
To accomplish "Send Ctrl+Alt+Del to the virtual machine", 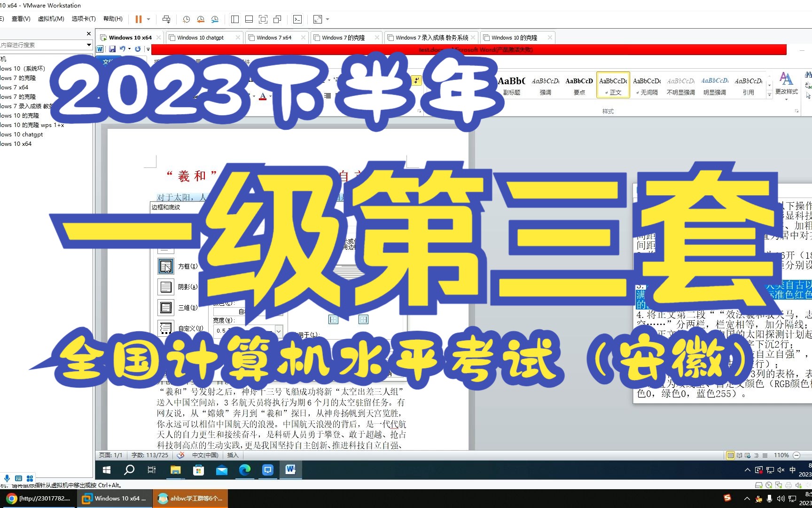I will point(166,19).
